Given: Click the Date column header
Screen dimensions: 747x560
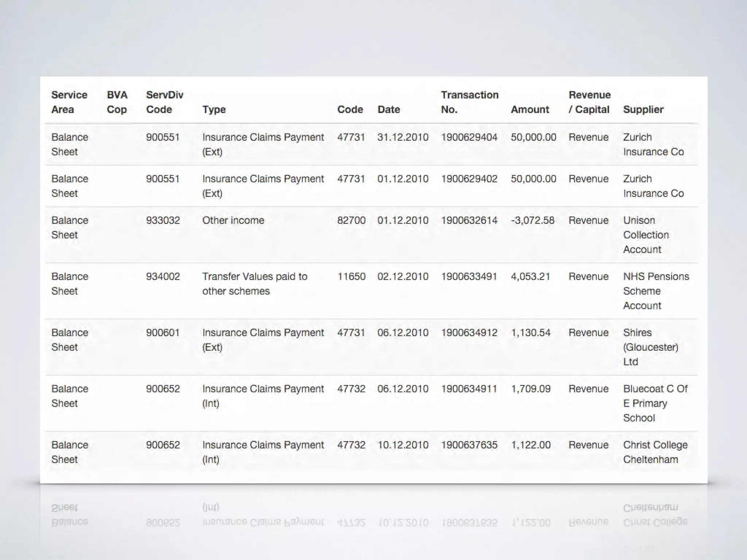Looking at the screenshot, I should click(x=389, y=109).
